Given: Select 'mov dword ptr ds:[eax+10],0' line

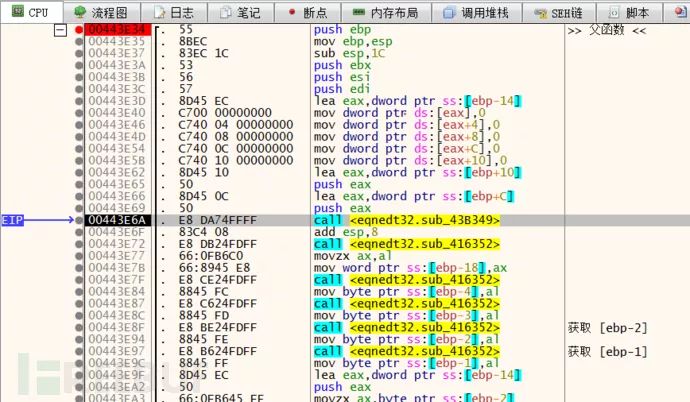Looking at the screenshot, I should [410, 161].
